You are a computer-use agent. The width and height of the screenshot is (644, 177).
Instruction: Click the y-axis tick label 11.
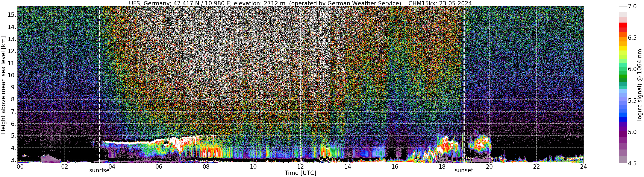pyautogui.click(x=12, y=63)
